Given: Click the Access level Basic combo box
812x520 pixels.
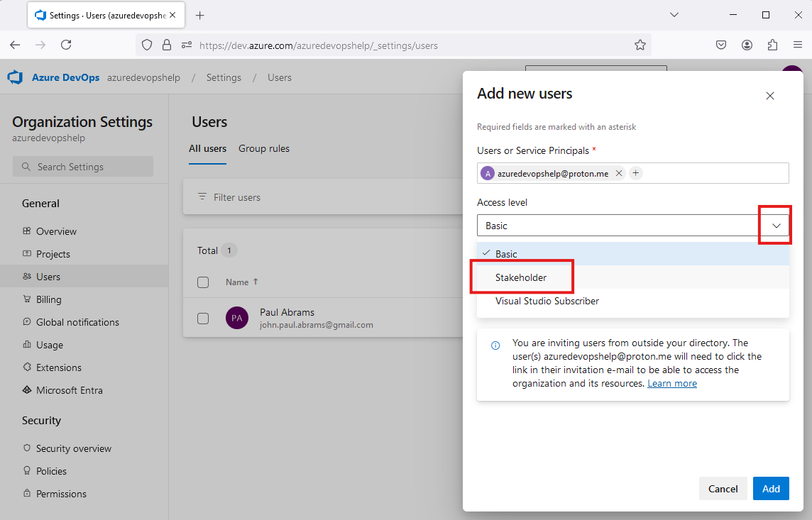Looking at the screenshot, I should tap(633, 226).
